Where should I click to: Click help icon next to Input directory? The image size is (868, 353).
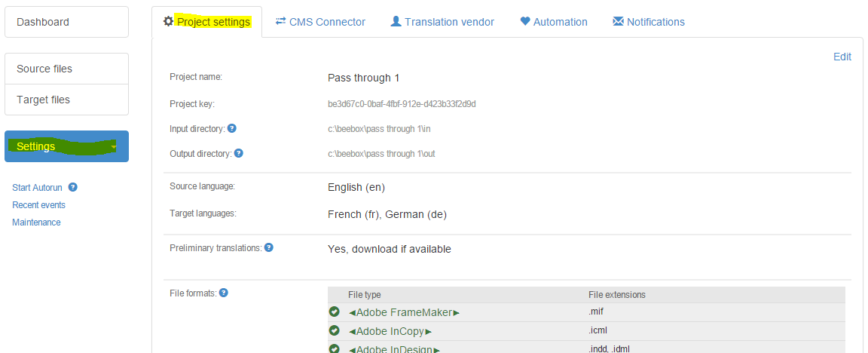tap(232, 128)
